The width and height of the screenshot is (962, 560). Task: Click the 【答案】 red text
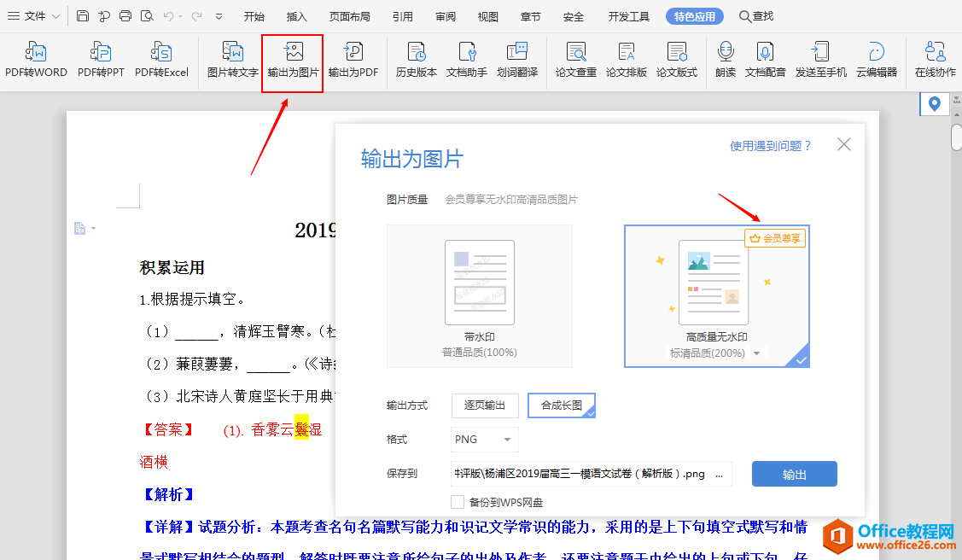pyautogui.click(x=168, y=429)
